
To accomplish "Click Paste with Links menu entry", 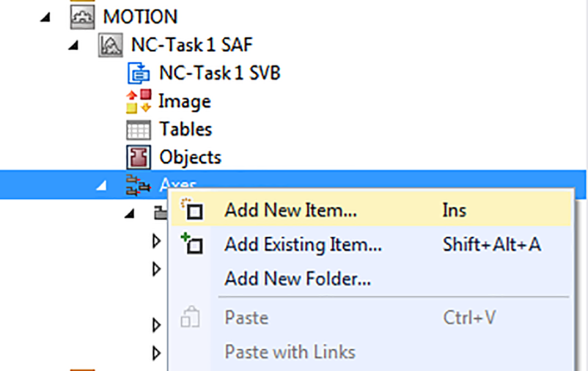I will (290, 352).
